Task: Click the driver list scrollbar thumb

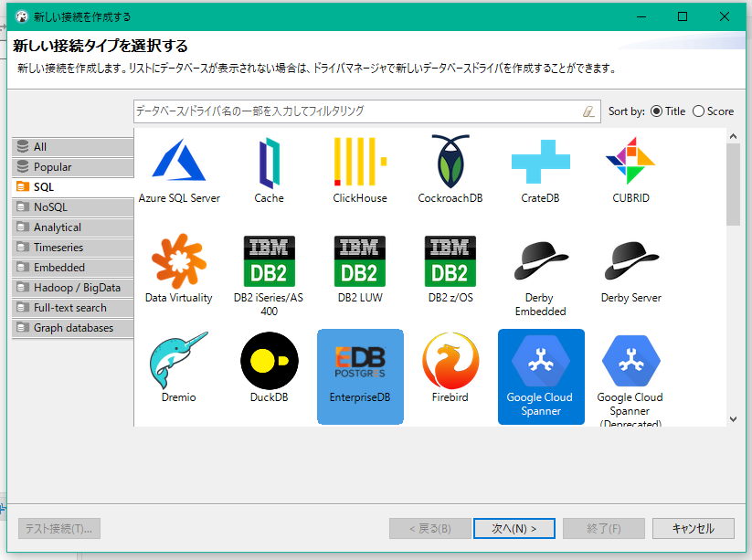Action: [x=733, y=185]
